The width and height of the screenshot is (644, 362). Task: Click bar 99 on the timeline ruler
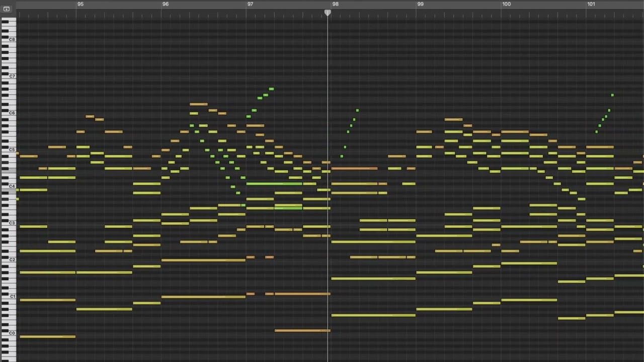tap(420, 4)
